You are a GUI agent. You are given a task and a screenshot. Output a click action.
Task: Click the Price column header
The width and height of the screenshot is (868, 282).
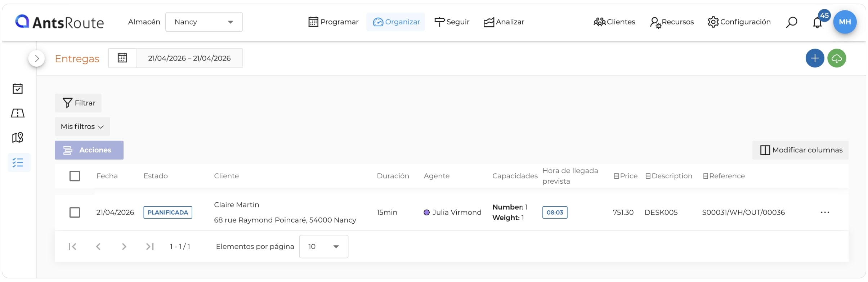tap(626, 176)
